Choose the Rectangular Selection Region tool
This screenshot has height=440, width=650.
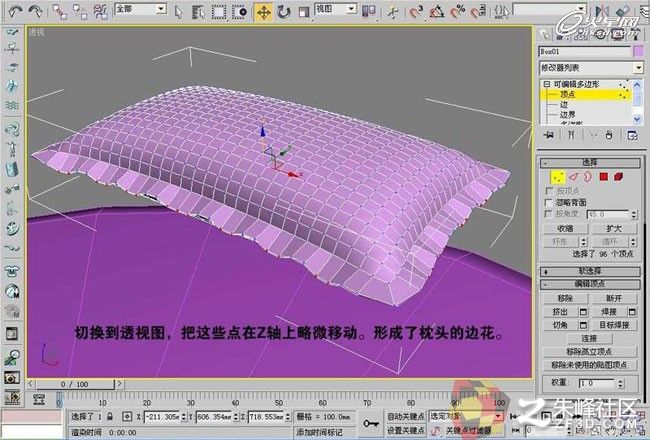218,12
